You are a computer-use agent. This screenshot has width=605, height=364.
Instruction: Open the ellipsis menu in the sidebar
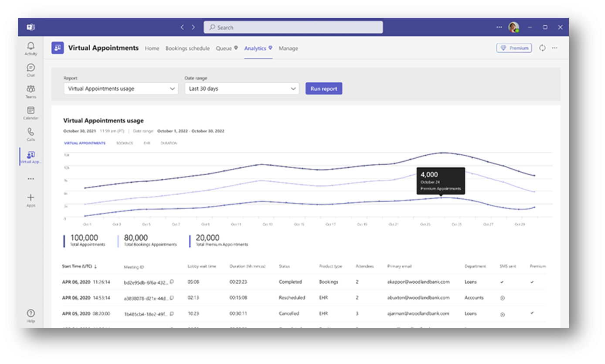[31, 178]
